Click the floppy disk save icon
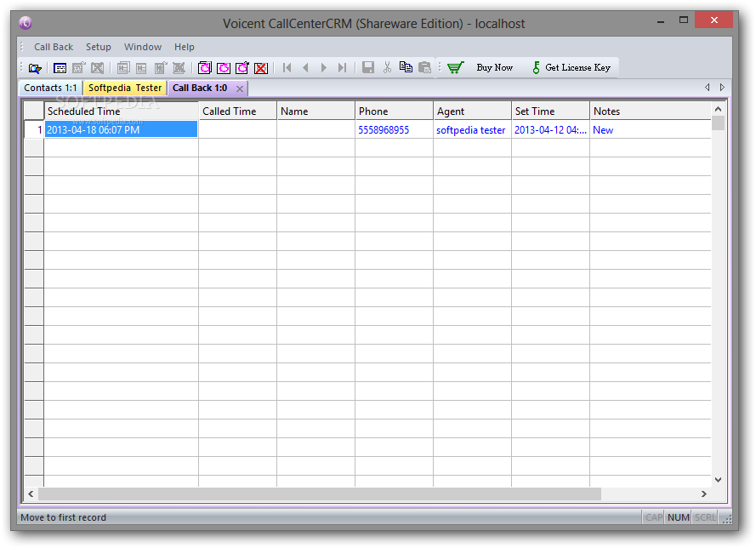This screenshot has height=548, width=756. (368, 67)
